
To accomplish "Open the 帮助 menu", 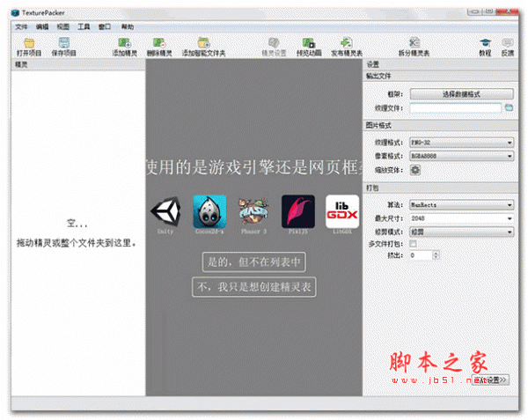I will tap(128, 26).
